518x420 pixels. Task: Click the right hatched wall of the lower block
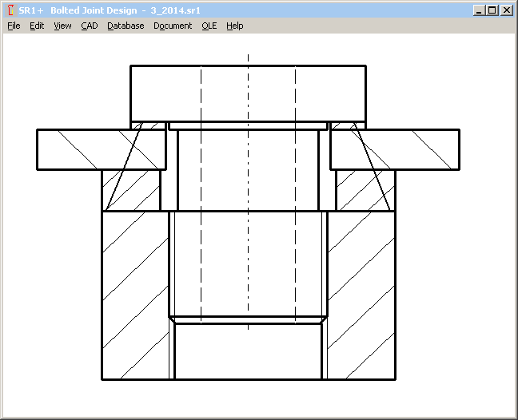[361, 295]
